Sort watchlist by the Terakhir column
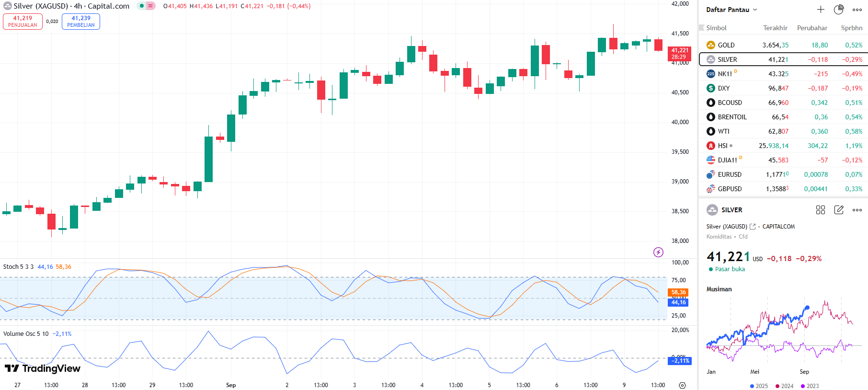Screen dimensions: 868x390 [775, 28]
